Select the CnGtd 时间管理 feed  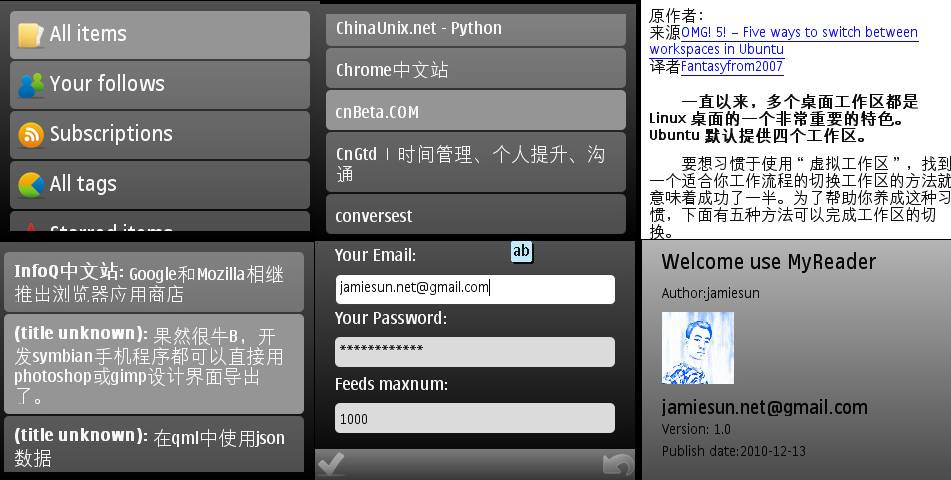pyautogui.click(x=476, y=162)
